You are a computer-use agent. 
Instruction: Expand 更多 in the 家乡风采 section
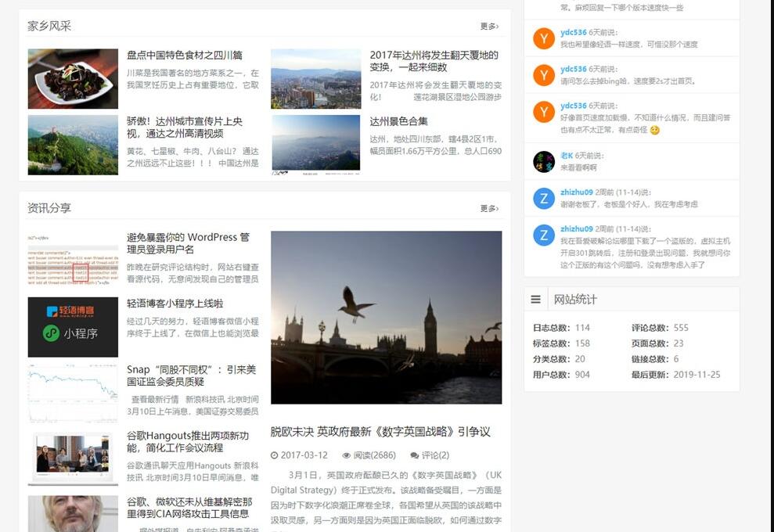tap(489, 27)
